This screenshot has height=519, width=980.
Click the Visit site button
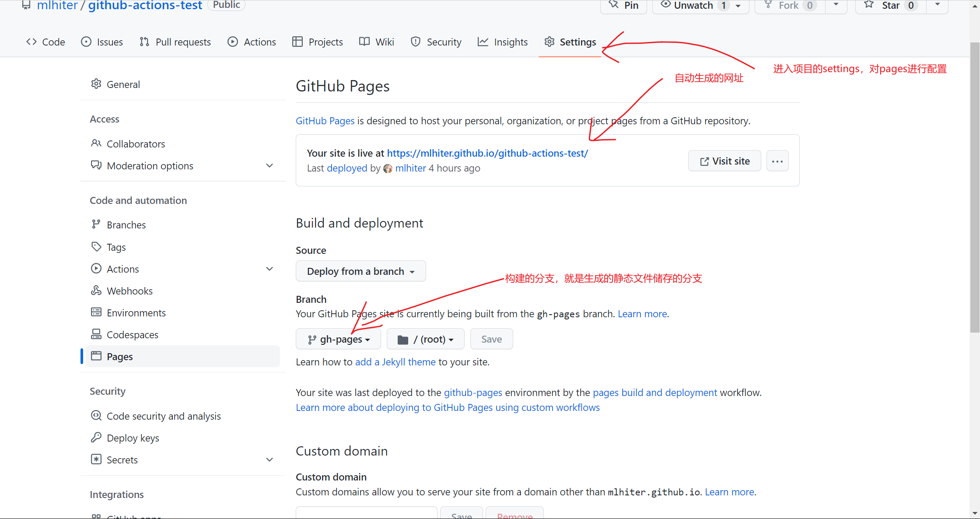pos(724,161)
